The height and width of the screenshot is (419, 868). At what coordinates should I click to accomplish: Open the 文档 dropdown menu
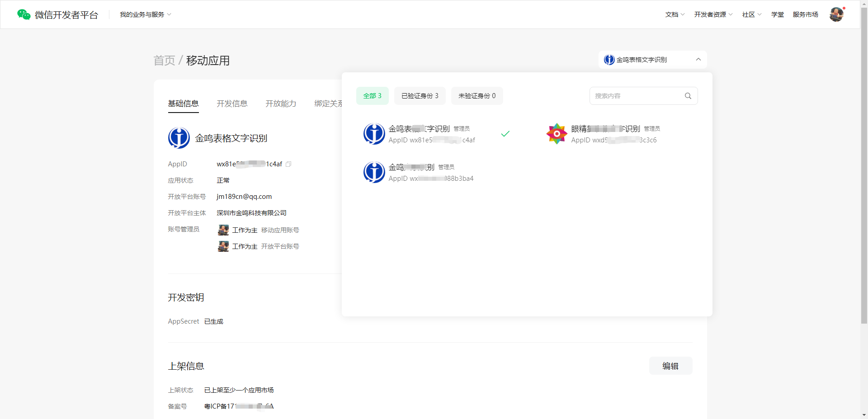(675, 14)
